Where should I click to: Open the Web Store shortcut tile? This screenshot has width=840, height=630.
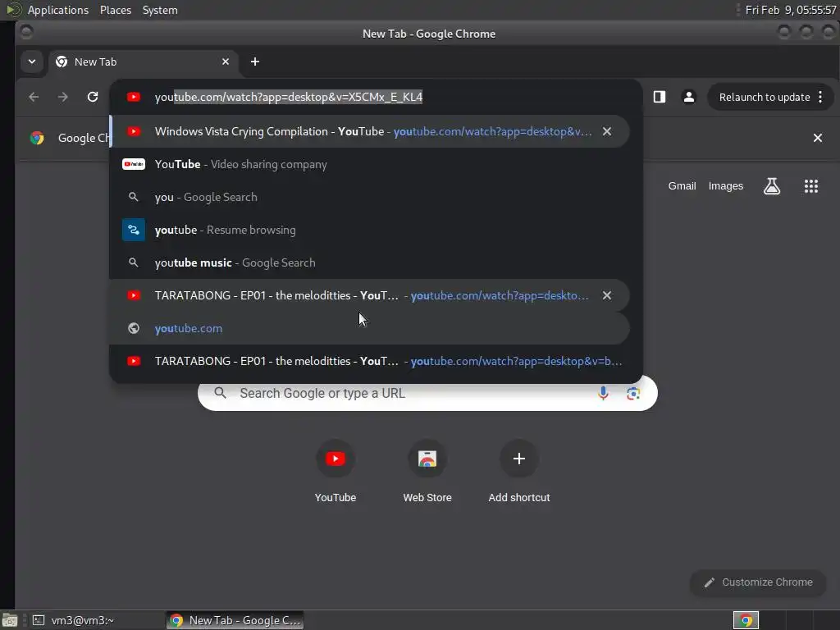(x=427, y=472)
